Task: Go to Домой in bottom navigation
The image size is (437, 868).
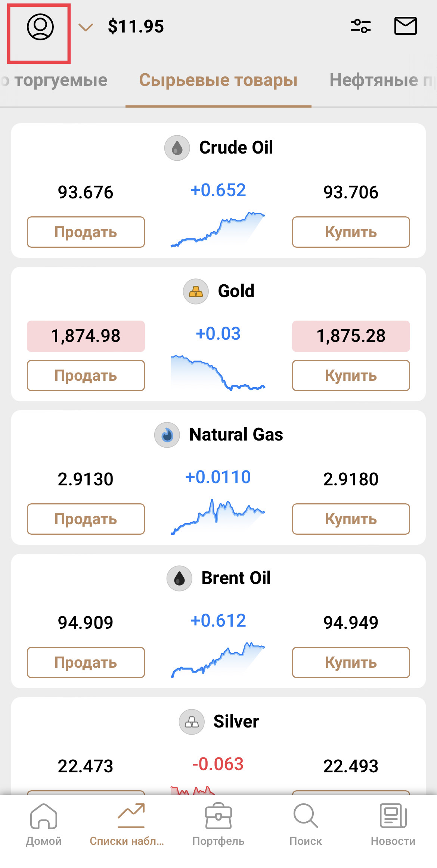Action: tap(44, 824)
